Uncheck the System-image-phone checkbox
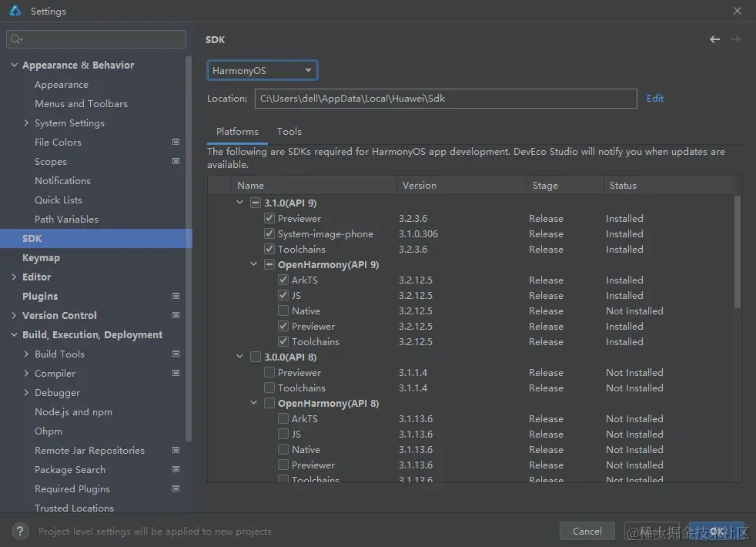 click(x=269, y=234)
